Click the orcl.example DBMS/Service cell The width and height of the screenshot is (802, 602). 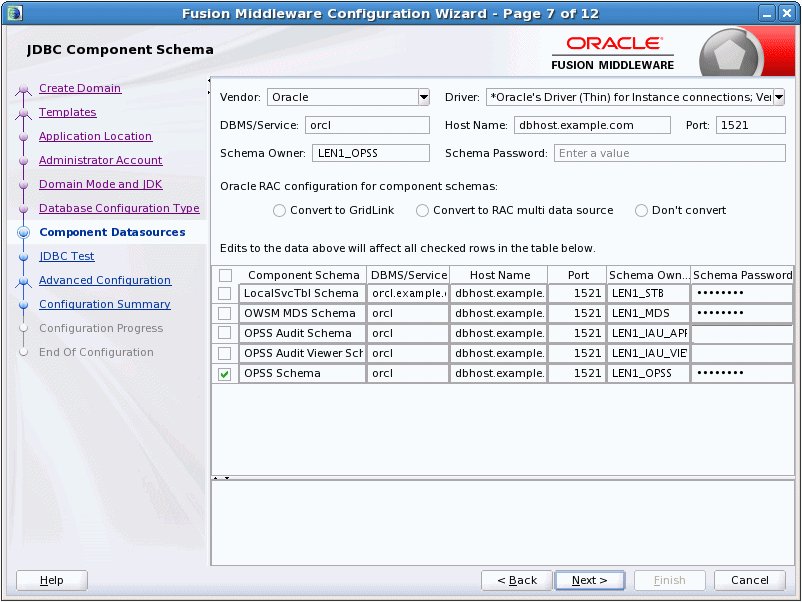(408, 294)
